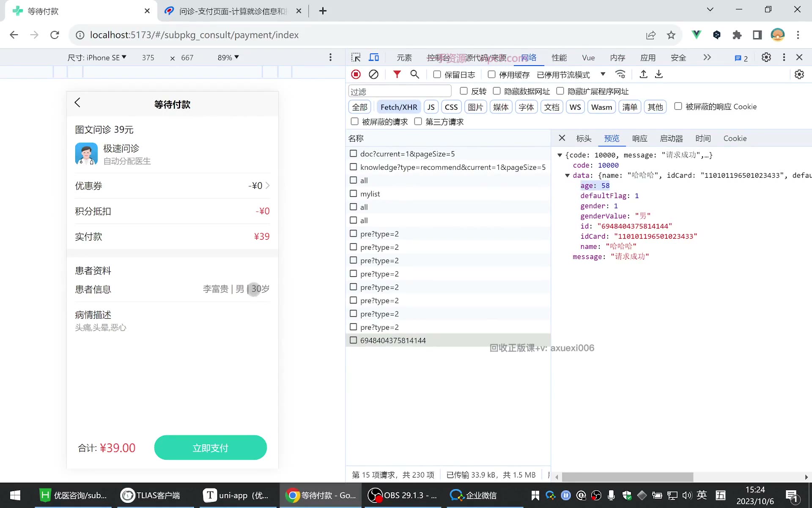Switch to the Response (响应) tab
812x508 pixels.
(x=639, y=138)
